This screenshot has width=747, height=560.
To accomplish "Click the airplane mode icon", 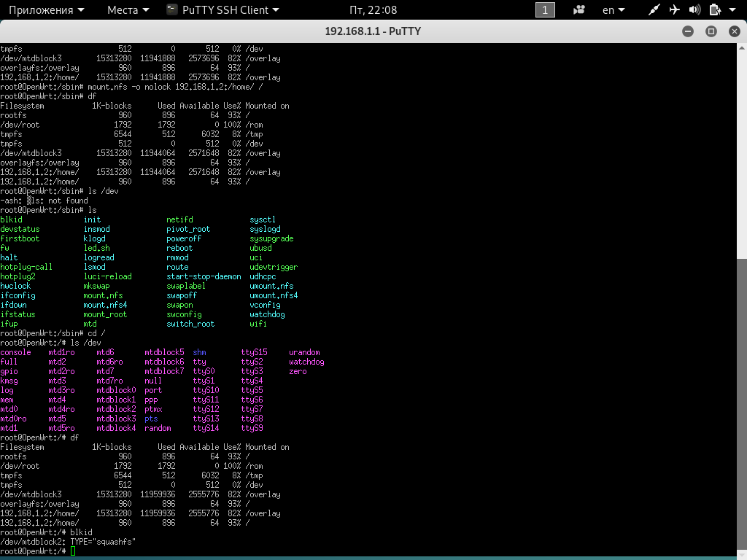I will coord(674,10).
